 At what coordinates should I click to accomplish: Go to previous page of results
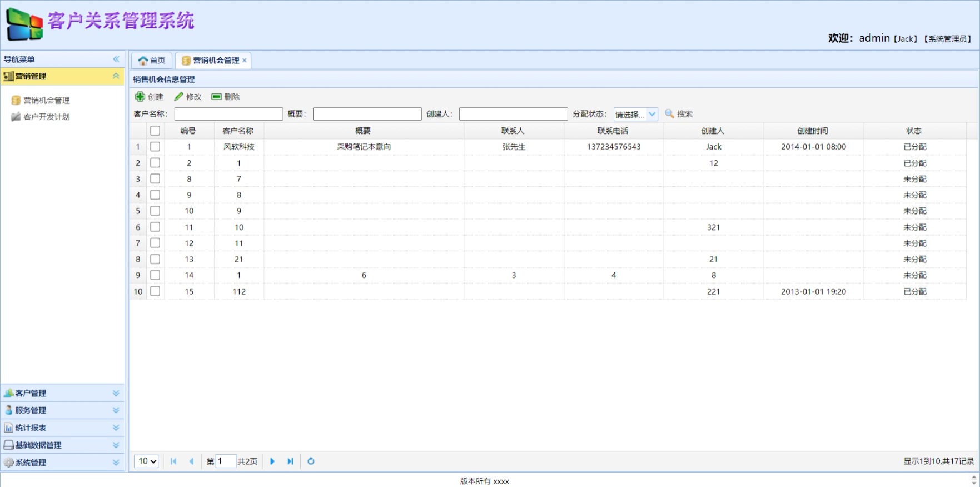191,461
